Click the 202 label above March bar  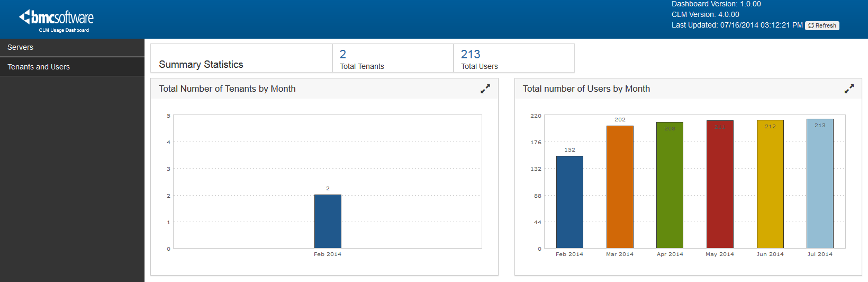point(620,120)
